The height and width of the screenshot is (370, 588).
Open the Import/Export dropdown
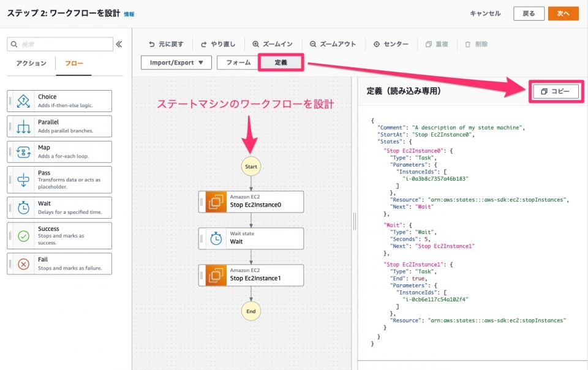tap(176, 62)
